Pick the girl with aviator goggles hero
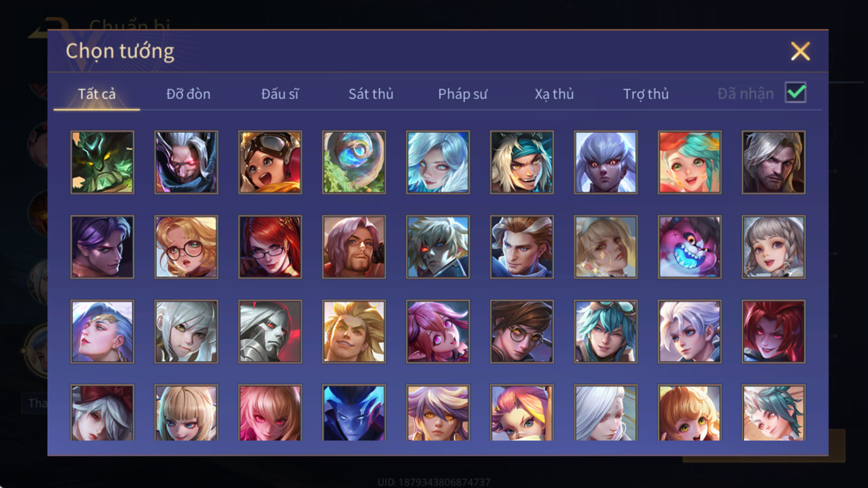The height and width of the screenshot is (488, 868). (x=270, y=162)
